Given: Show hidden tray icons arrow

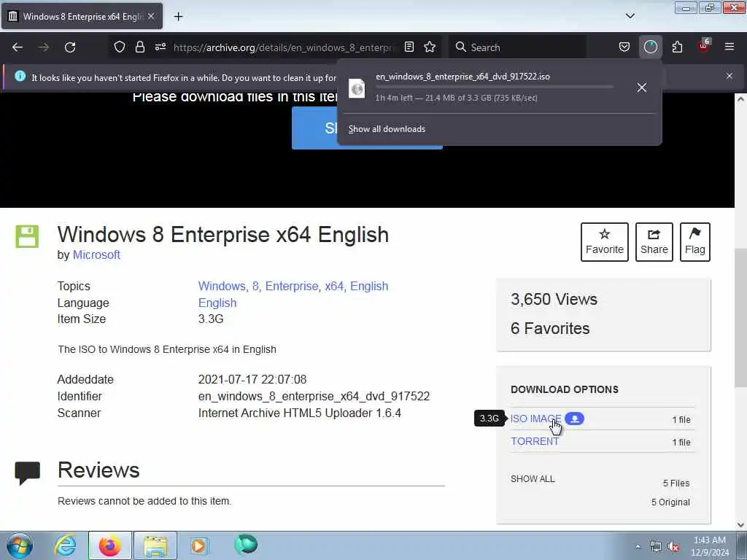Looking at the screenshot, I should click(x=638, y=546).
